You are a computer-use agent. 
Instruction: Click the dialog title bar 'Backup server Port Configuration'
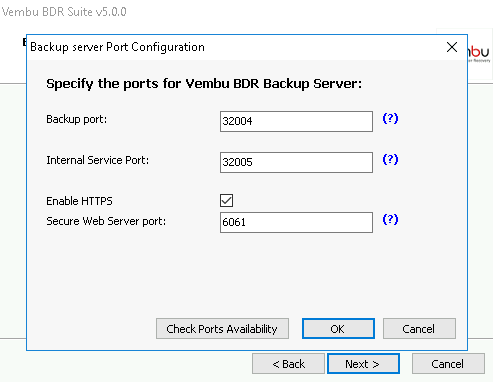117,47
